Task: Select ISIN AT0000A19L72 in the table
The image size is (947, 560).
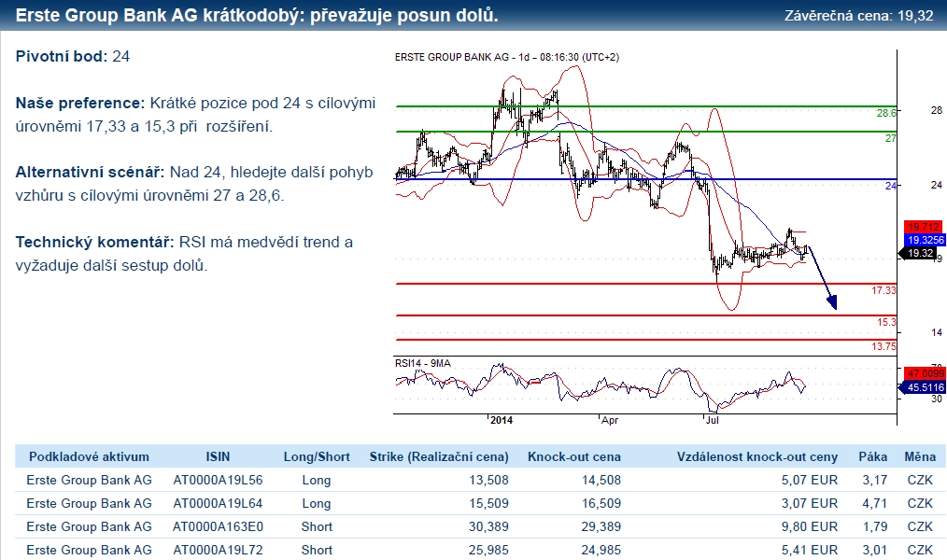Action: tap(218, 551)
